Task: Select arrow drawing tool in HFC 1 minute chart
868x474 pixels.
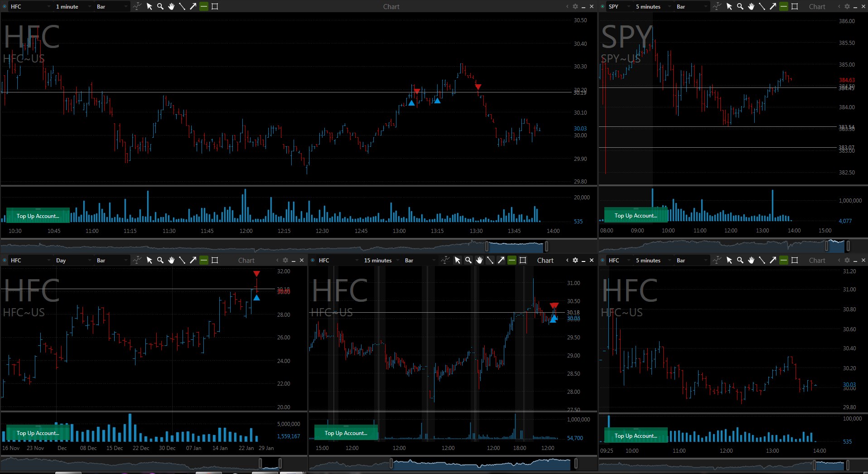Action: [x=193, y=6]
